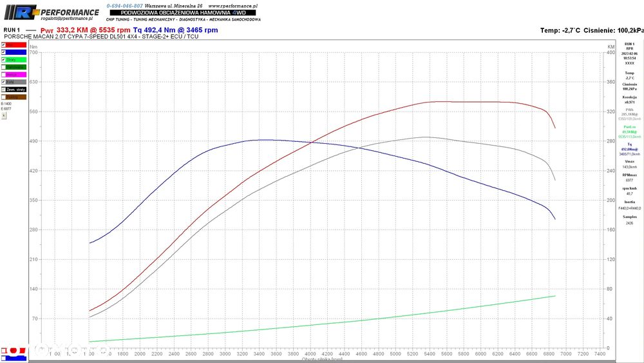Viewport: 644px width, 363px height.
Task: Click the PORSCHE MACAN 2.0T description line
Action: [x=101, y=37]
